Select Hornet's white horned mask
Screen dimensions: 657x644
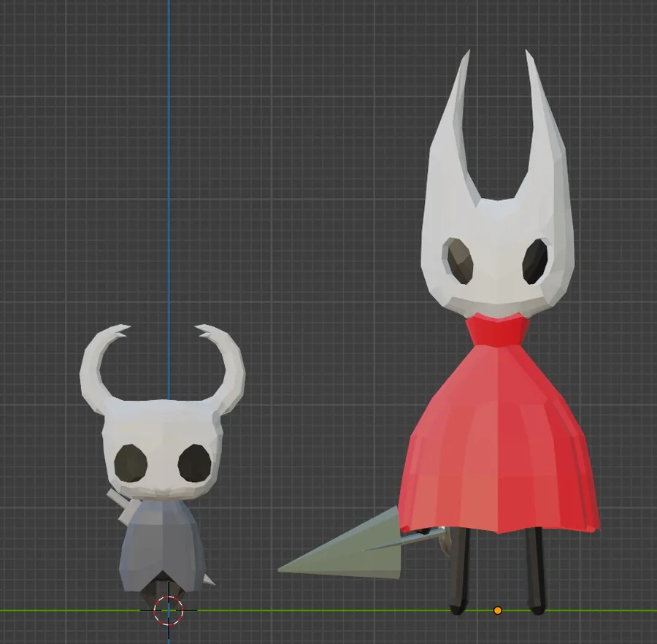point(498,234)
